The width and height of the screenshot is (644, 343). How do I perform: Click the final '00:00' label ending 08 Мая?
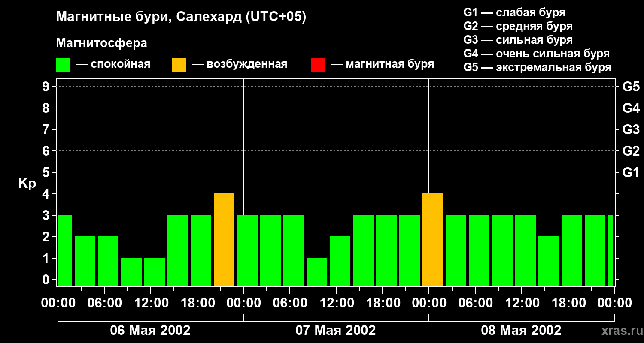pyautogui.click(x=614, y=303)
